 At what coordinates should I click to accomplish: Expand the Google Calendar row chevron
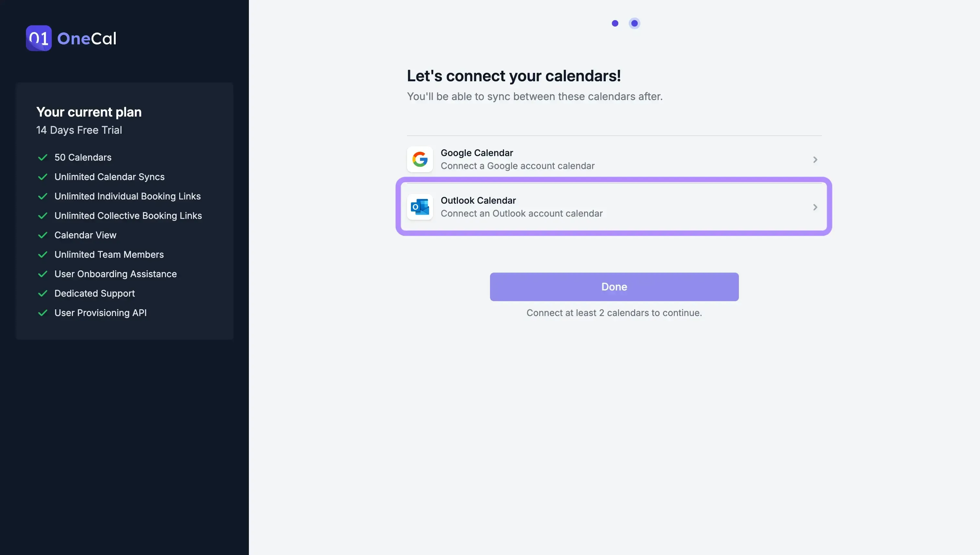[x=815, y=159]
